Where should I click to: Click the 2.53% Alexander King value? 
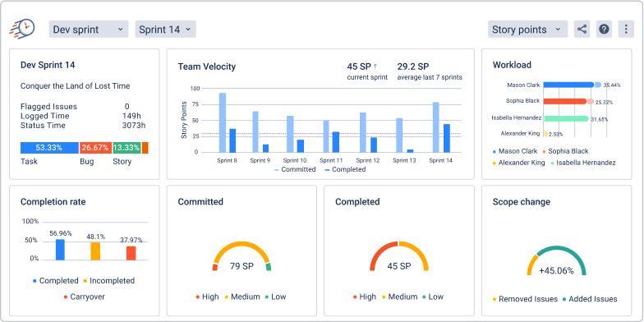point(555,135)
